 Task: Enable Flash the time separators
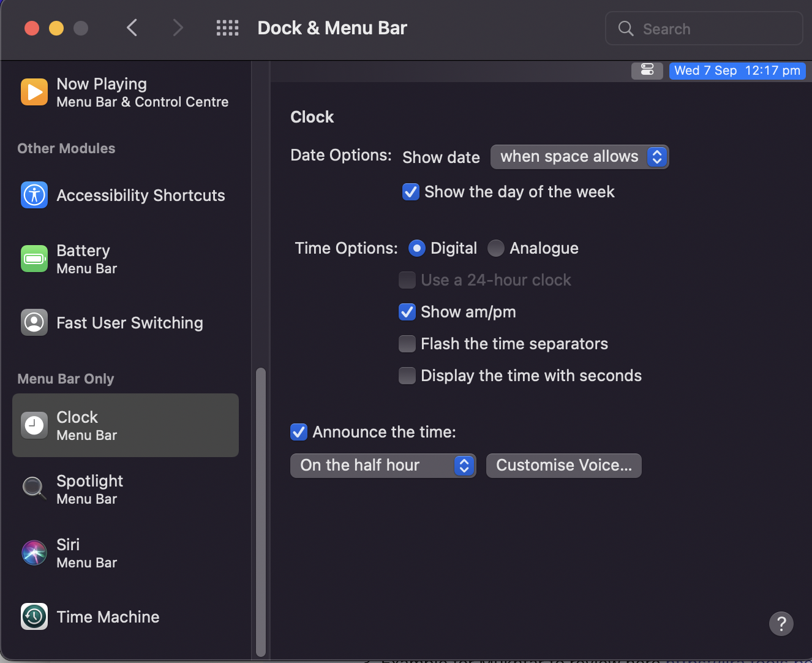pos(407,344)
